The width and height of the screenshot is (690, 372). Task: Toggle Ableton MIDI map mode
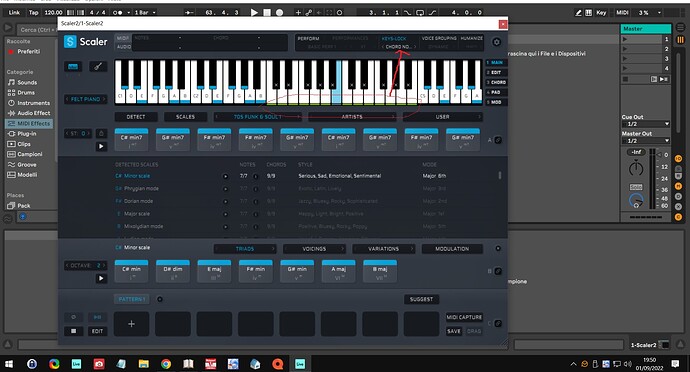tap(622, 13)
